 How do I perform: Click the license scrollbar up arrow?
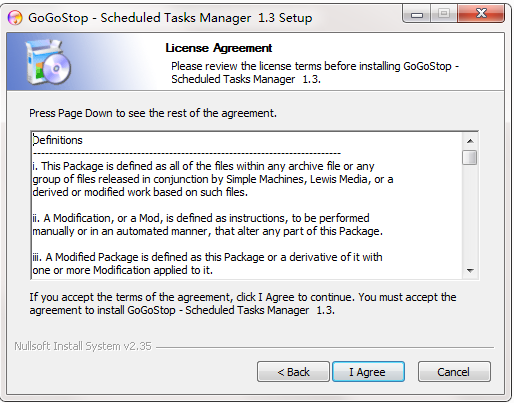[x=470, y=141]
